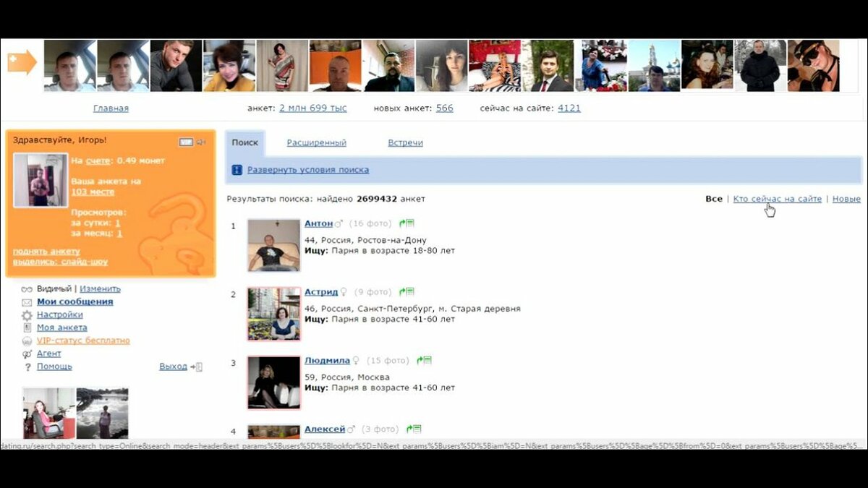This screenshot has height=488, width=868.
Task: Filter by Кто сейчас на сайте
Action: pyautogui.click(x=778, y=199)
